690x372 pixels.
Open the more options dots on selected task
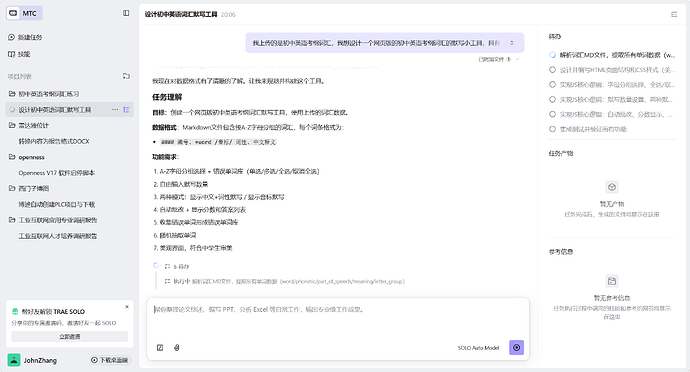click(115, 110)
